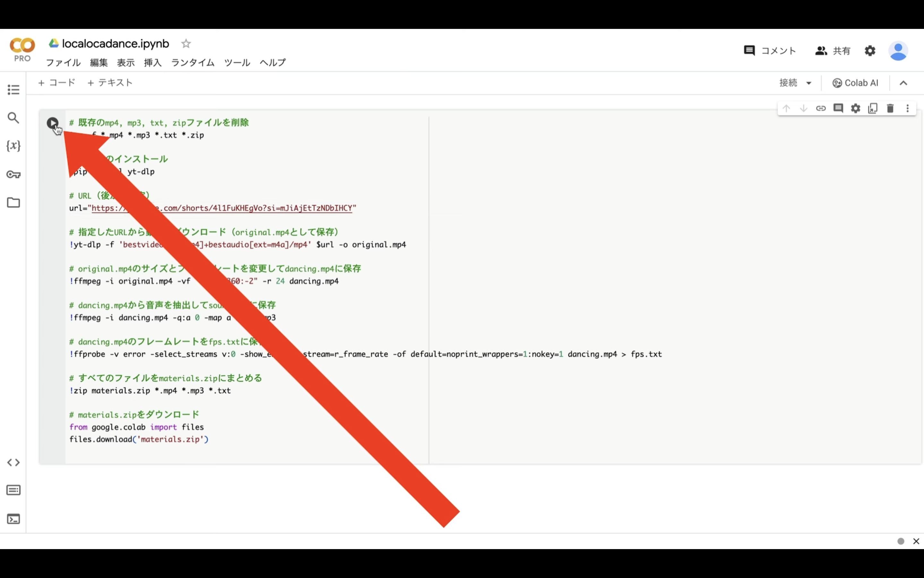924x578 pixels.
Task: Add a text cell with + テキスト
Action: (110, 83)
